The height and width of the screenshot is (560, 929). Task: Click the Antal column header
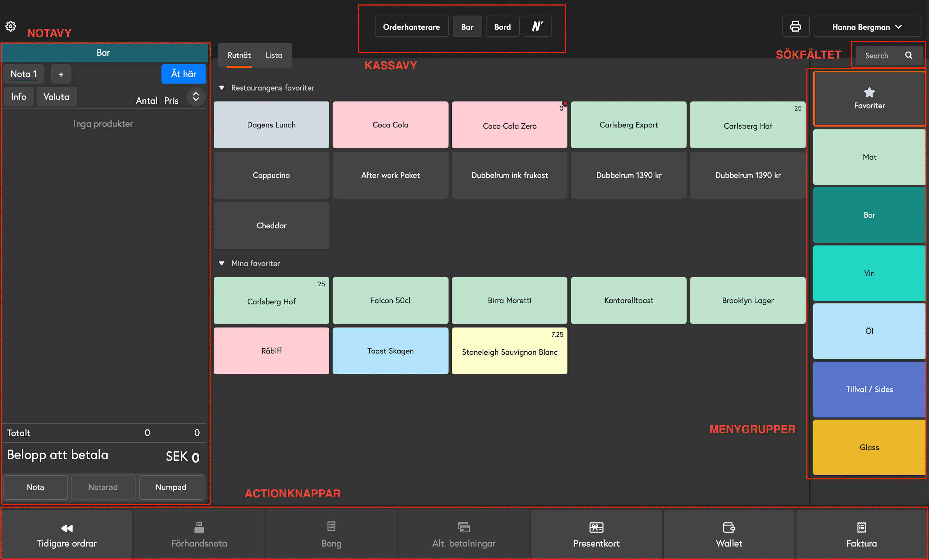point(147,101)
